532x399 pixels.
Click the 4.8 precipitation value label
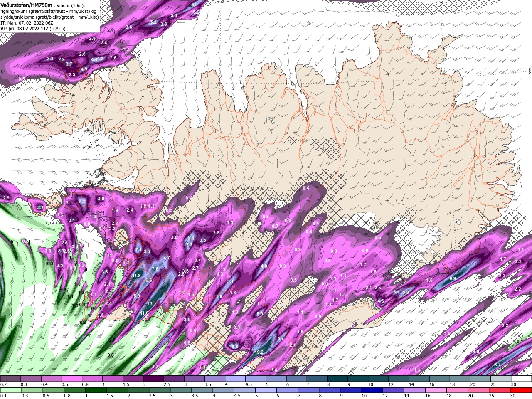(264, 266)
